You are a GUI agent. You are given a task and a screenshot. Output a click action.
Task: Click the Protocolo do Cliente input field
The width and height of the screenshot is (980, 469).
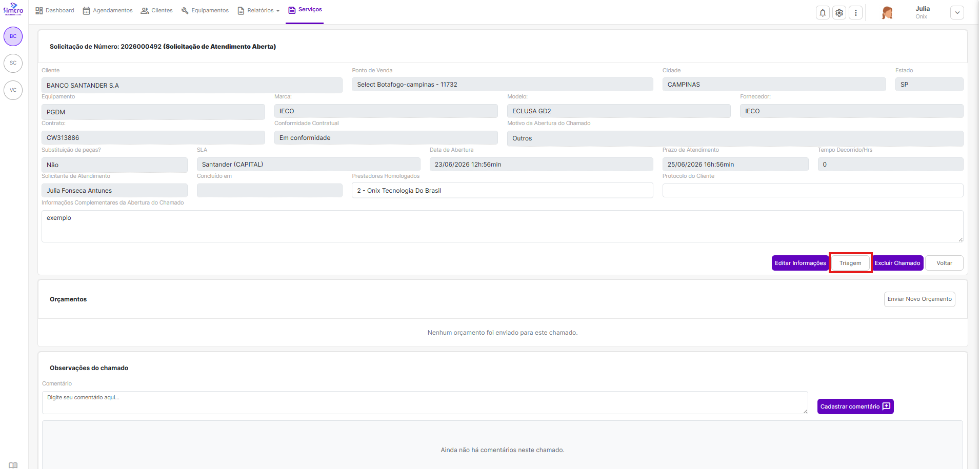tap(813, 191)
